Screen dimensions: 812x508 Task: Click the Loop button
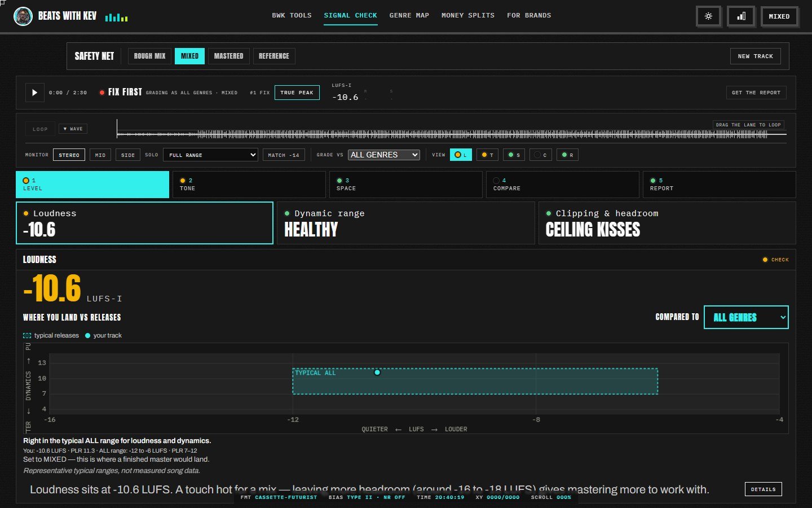pos(40,129)
